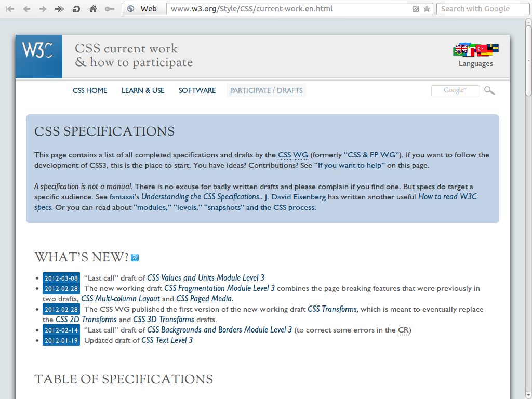Click the RSS feed icon in address bar
The image size is (532, 399).
click(416, 9)
